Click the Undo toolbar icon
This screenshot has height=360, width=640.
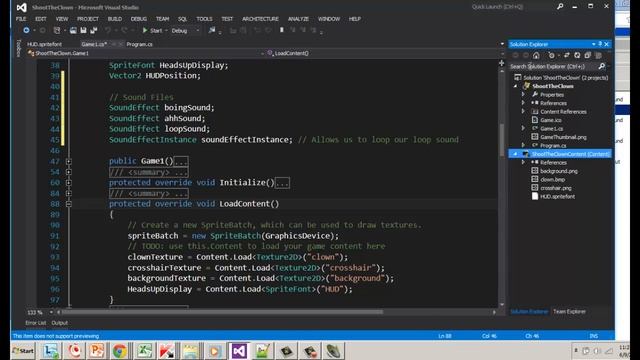coord(108,31)
